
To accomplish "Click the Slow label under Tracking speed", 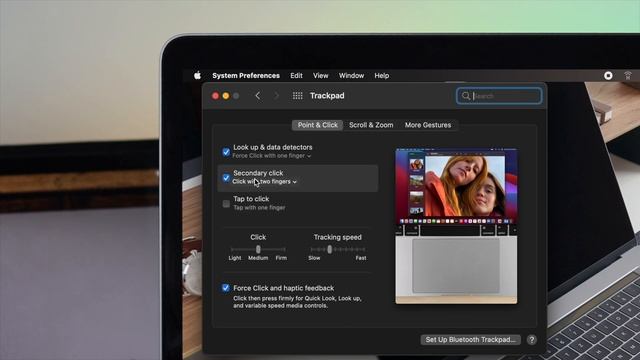I will point(314,258).
